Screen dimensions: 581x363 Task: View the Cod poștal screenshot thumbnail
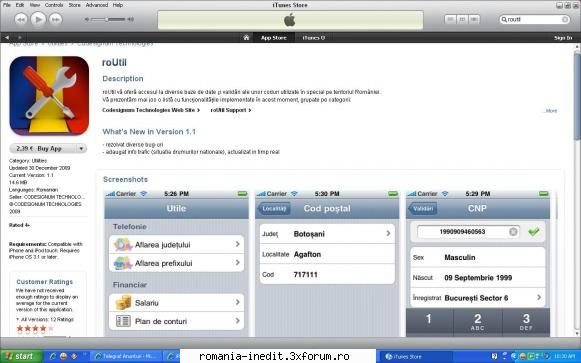[327, 263]
